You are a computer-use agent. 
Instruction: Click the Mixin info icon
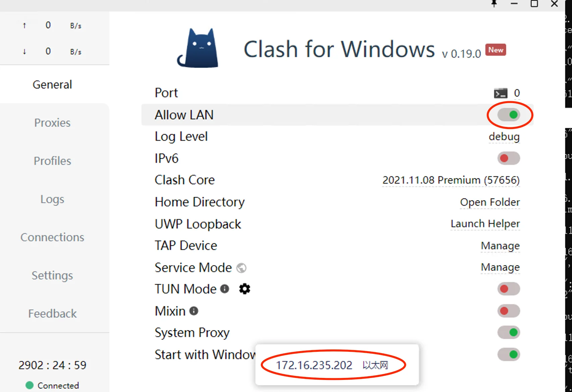tap(194, 311)
